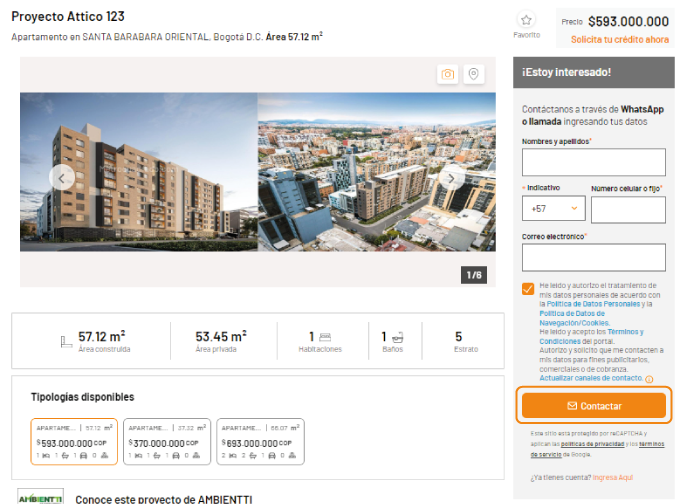
Task: Click the info icon beside Actualizar canales
Action: pos(649,379)
